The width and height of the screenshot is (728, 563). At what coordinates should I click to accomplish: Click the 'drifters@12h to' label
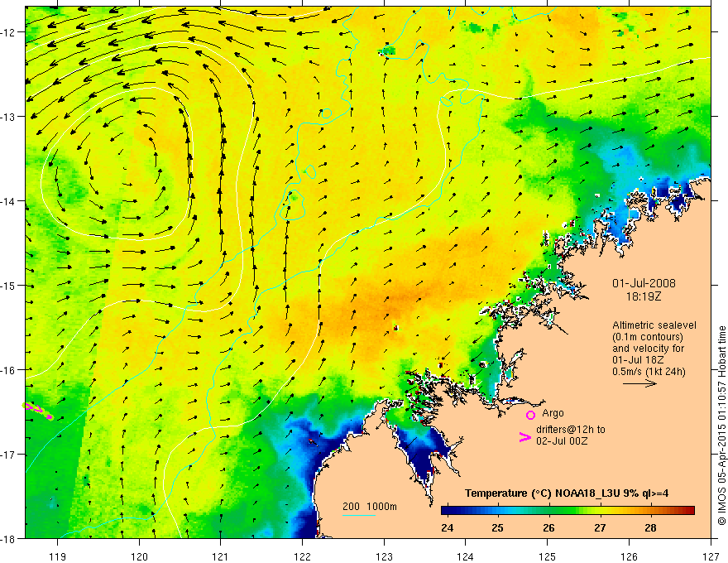pos(571,429)
